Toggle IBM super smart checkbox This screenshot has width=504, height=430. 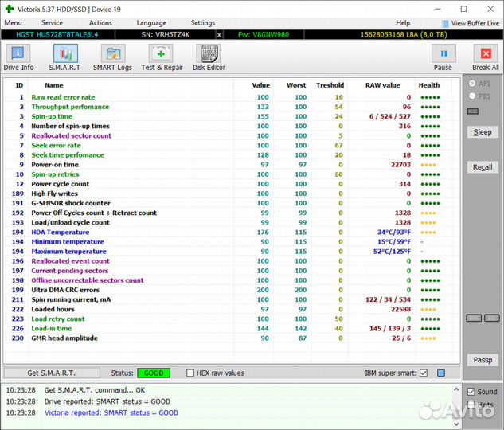[x=424, y=373]
